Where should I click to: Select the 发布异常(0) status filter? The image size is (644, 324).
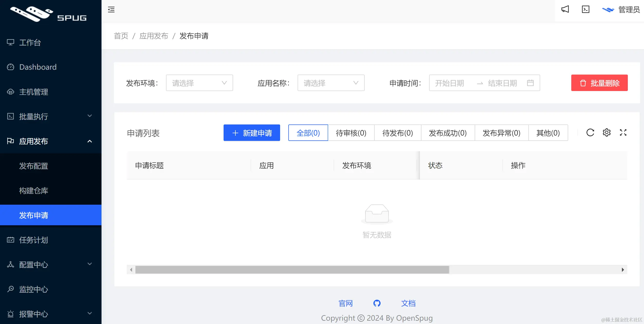click(501, 133)
